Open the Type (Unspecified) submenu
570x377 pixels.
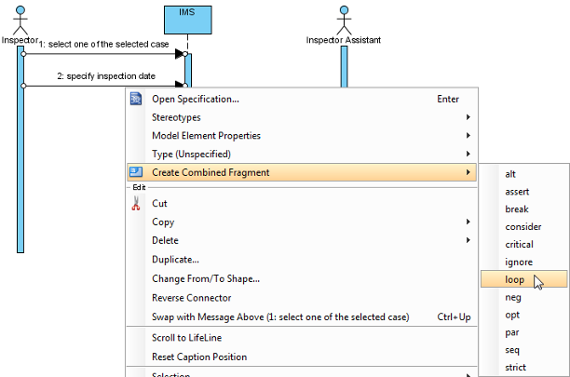pos(302,154)
